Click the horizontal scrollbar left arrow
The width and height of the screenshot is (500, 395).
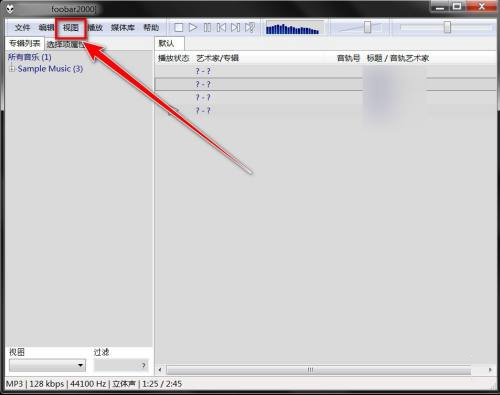160,370
